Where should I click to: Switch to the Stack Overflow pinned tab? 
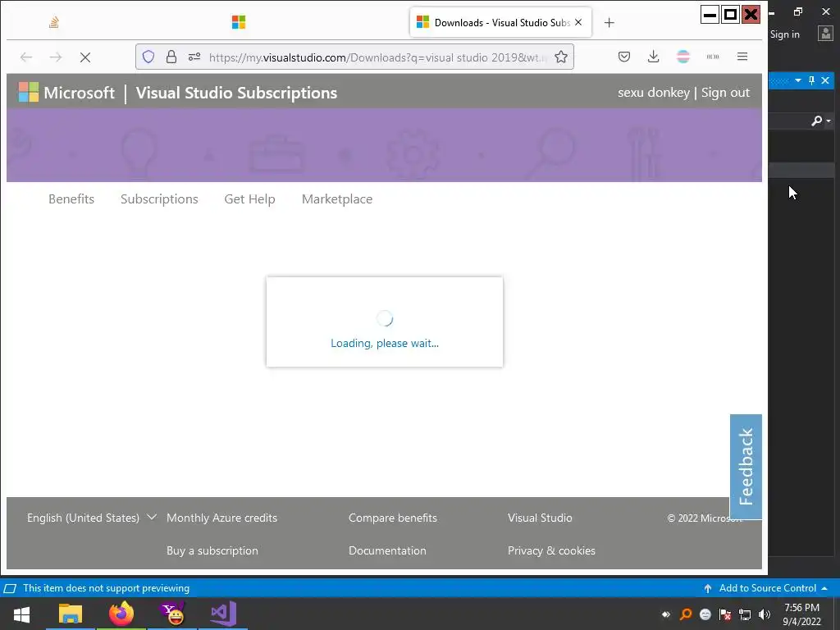[53, 22]
